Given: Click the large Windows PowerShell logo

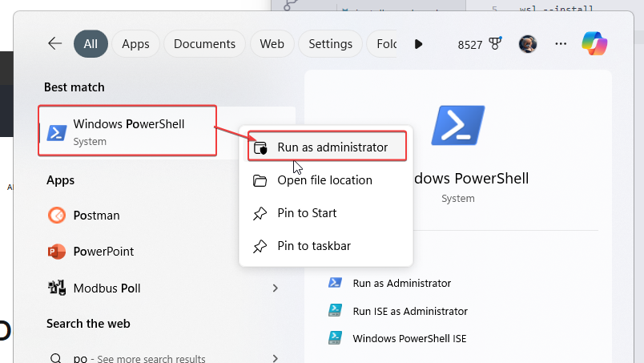Looking at the screenshot, I should pos(458,125).
